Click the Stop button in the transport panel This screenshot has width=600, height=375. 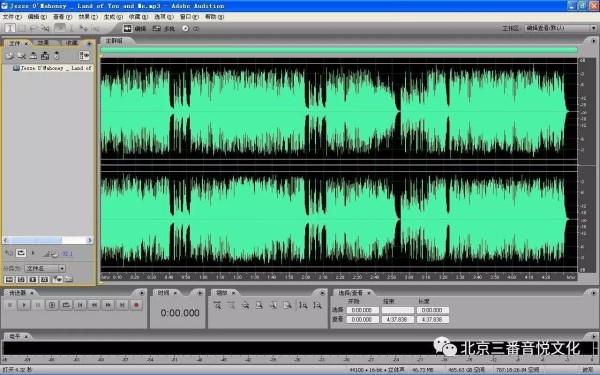pyautogui.click(x=10, y=305)
